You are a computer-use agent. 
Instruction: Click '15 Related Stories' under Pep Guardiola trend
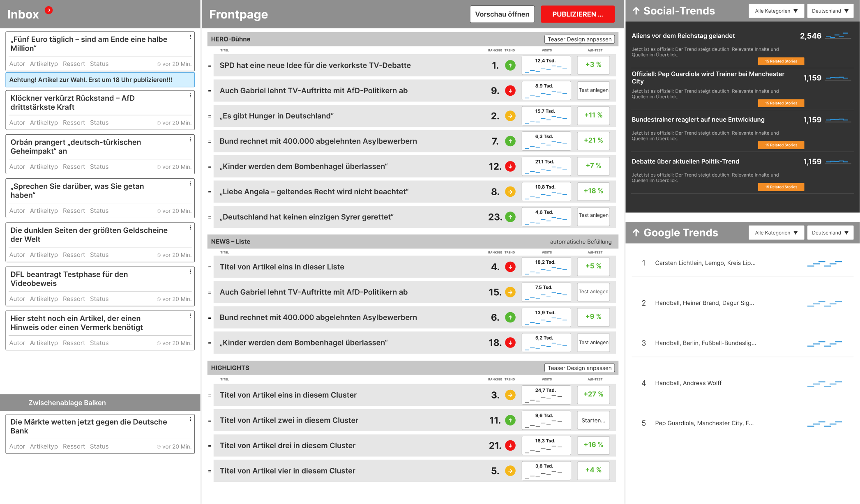point(781,103)
